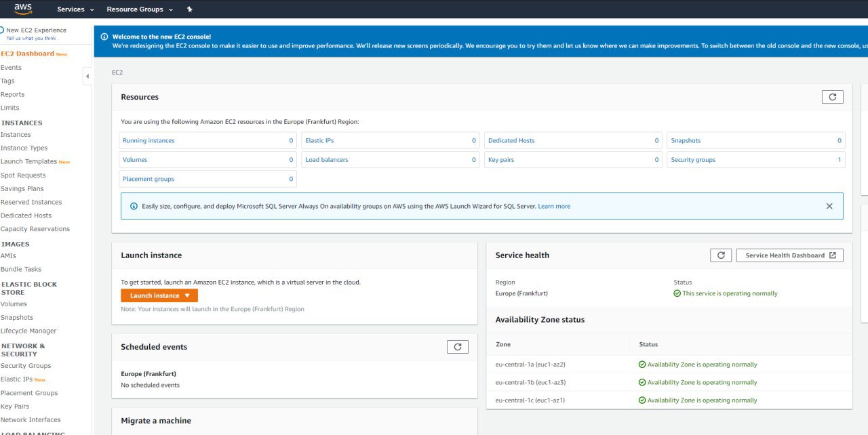
Task: Open Snapshots in sidebar
Action: (17, 318)
